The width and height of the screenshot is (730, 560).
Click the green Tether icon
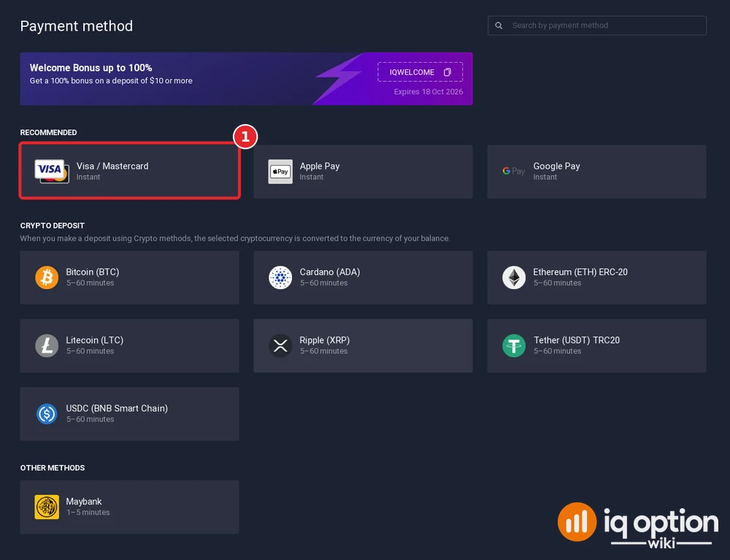(514, 345)
